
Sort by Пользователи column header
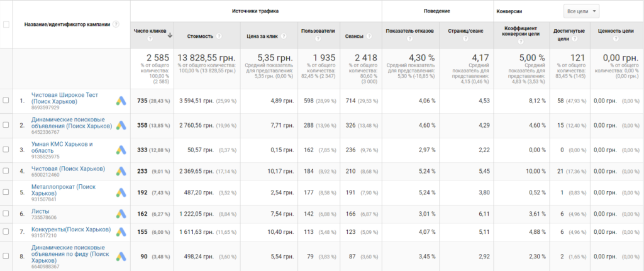pos(318,31)
